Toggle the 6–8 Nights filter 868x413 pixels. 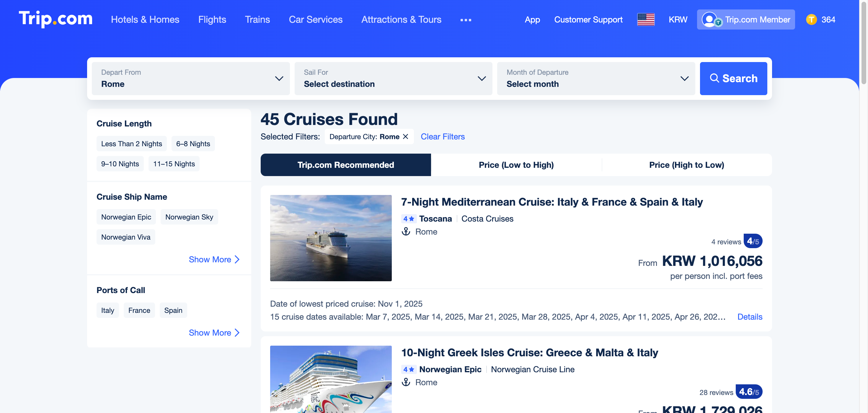(x=193, y=144)
